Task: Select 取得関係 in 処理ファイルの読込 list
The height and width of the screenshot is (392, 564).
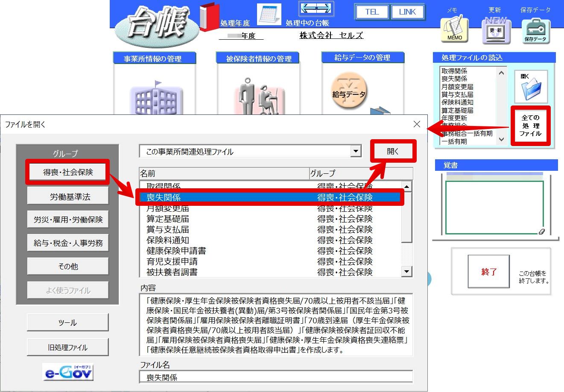Action: click(x=454, y=71)
